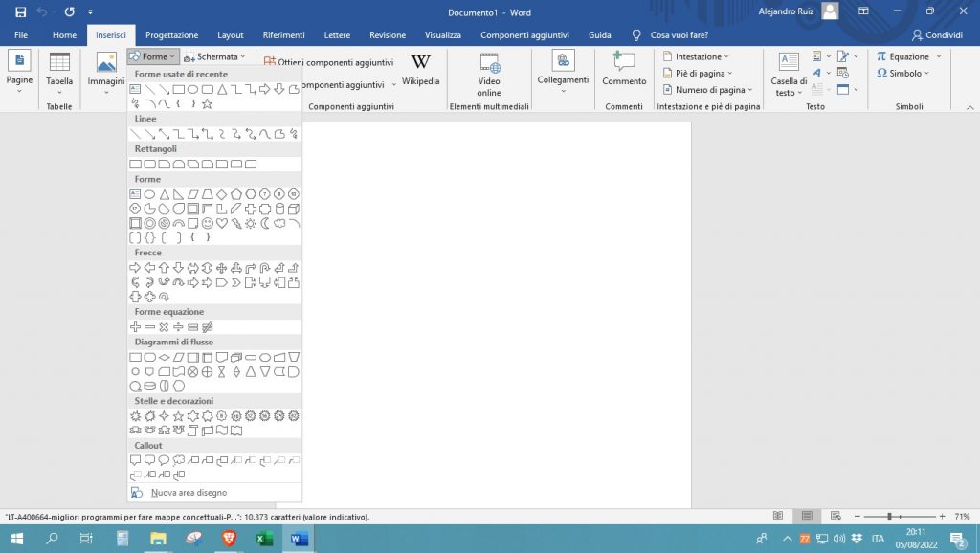Choose the moon shape

(265, 223)
